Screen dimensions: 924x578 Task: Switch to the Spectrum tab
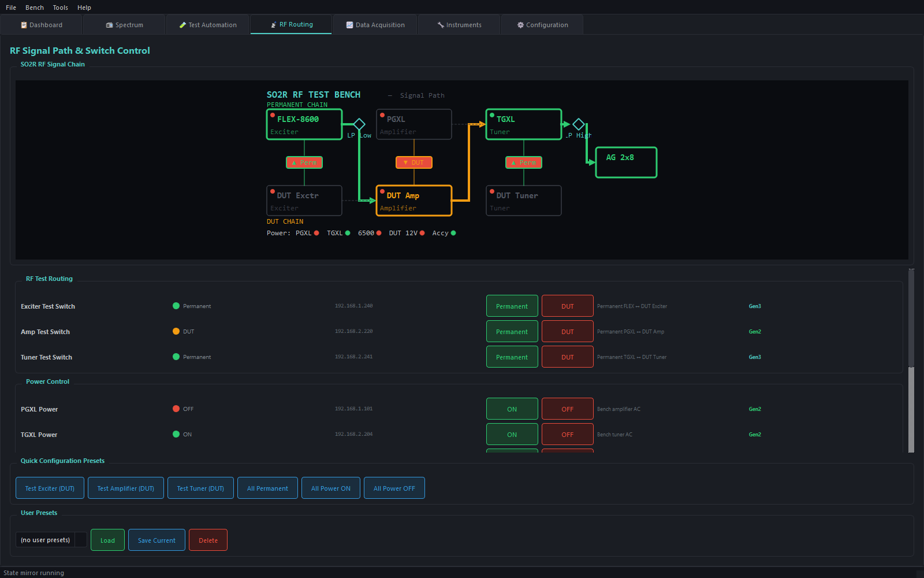[x=125, y=25]
